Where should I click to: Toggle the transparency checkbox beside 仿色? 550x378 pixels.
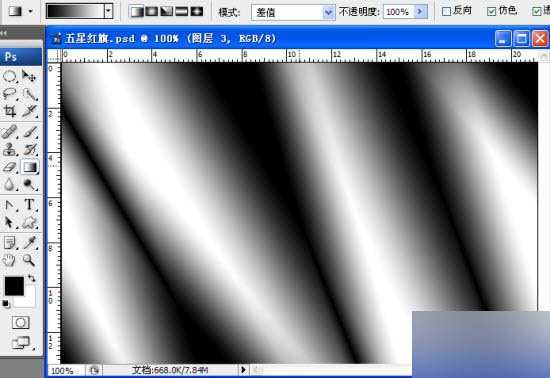[x=537, y=12]
